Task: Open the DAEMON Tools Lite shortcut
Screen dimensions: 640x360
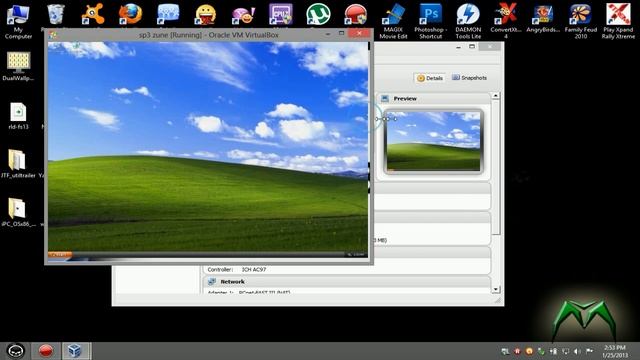Action: click(x=468, y=21)
